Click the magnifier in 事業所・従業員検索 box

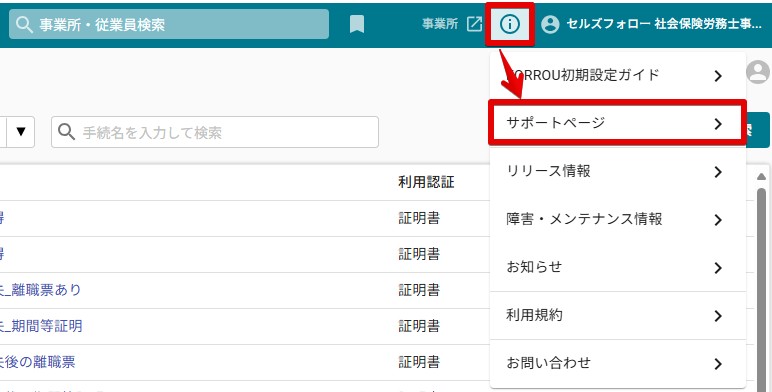tap(24, 24)
